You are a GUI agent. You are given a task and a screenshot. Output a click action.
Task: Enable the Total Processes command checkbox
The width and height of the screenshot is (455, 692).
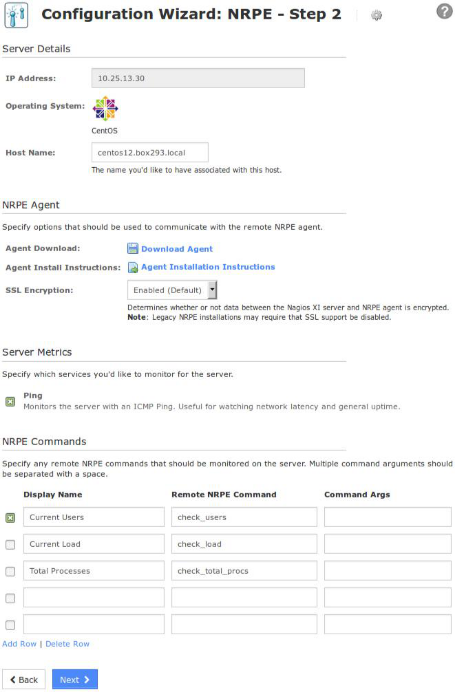(x=10, y=572)
